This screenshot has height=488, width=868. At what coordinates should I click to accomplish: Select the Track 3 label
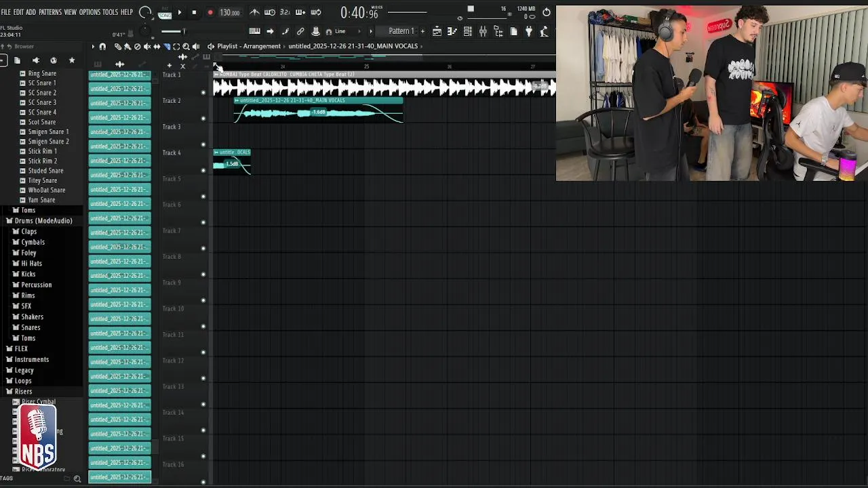172,127
